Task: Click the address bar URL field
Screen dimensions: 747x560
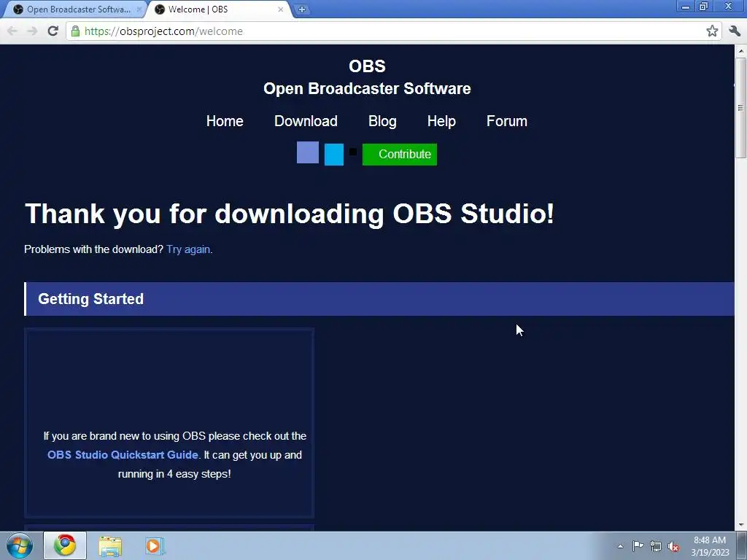Action: (x=391, y=31)
